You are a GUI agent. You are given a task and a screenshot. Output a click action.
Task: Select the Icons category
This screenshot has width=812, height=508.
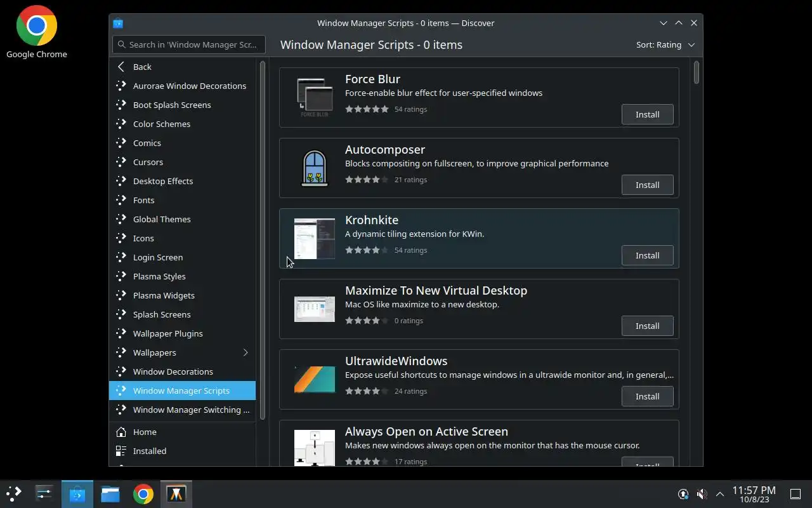[183, 238]
